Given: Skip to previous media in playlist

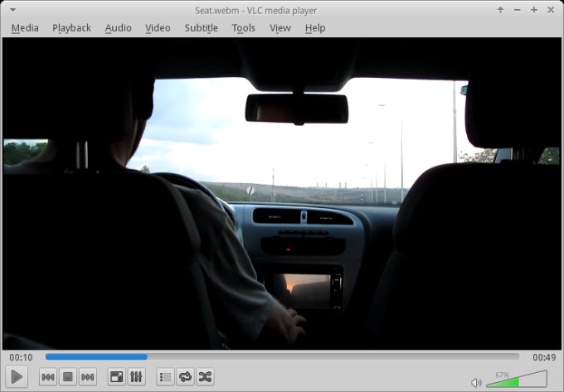Looking at the screenshot, I should (48, 377).
